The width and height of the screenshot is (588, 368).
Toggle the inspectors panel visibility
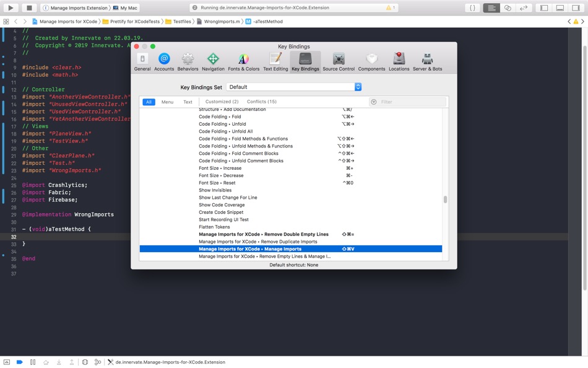576,7
